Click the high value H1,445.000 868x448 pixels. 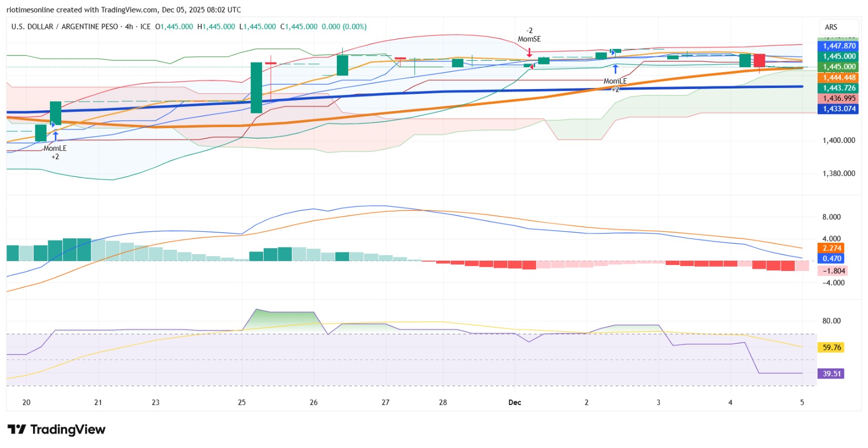[216, 27]
